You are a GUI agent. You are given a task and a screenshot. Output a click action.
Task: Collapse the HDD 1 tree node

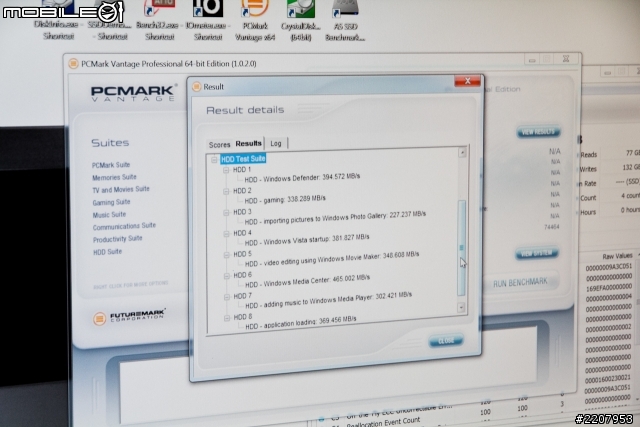226,170
